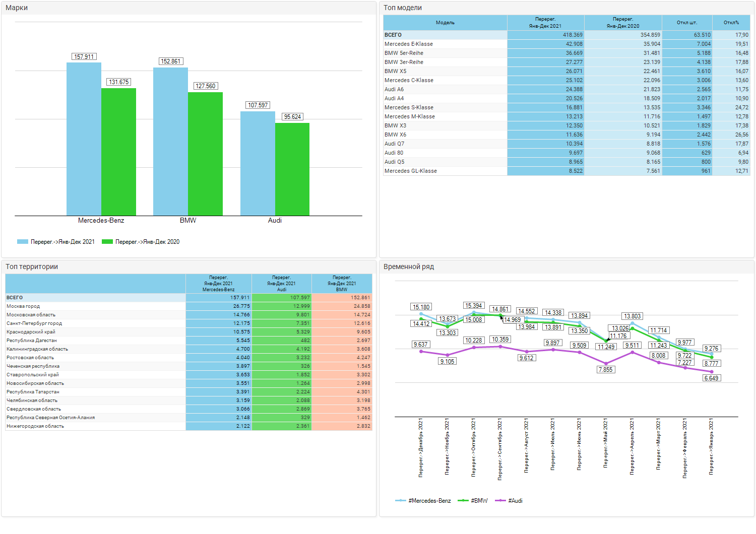Screen dimensions: 756x534
Task: Click the Ростовская область row
Action: (188, 358)
